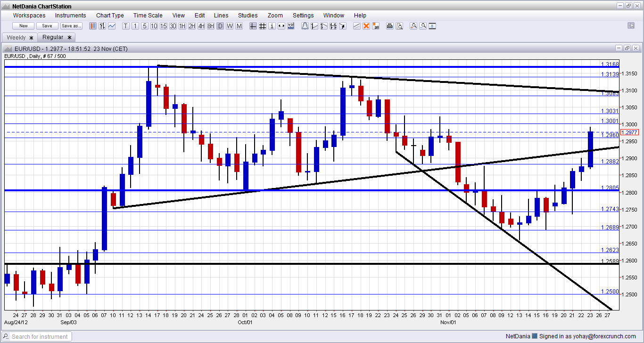Switch to the line chart icon

click(112, 26)
